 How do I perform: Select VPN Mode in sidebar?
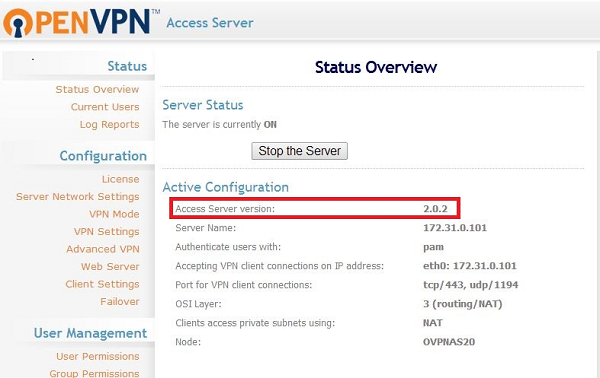coord(114,214)
